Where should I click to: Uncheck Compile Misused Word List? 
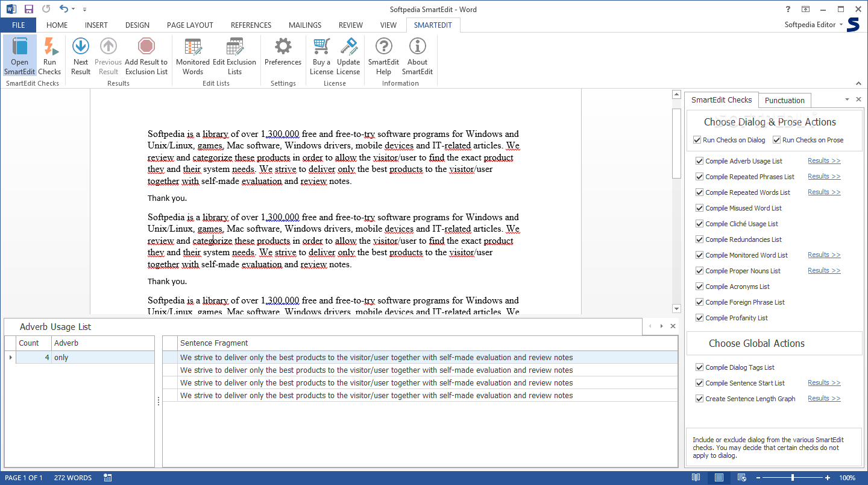tap(699, 208)
